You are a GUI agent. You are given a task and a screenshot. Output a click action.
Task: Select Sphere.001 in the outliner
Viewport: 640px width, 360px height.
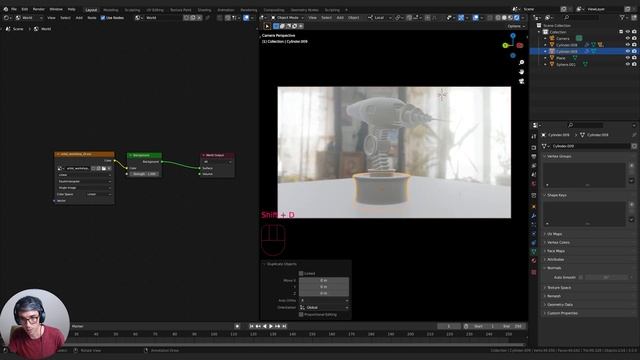(x=566, y=64)
